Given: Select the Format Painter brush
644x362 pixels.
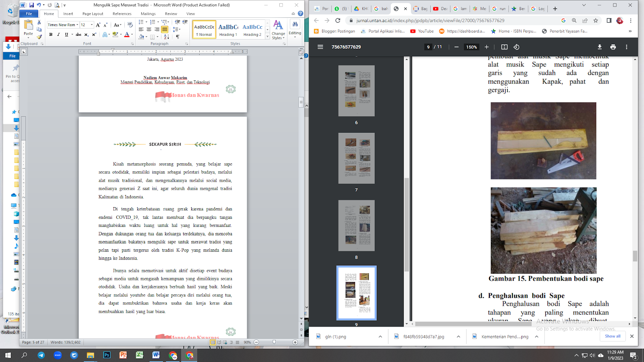Looking at the screenshot, I should click(39, 37).
